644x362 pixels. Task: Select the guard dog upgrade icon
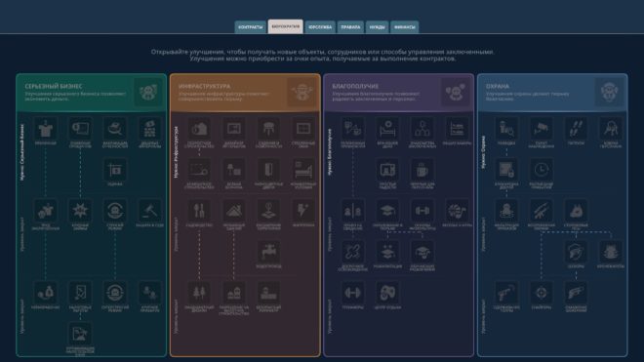576,211
